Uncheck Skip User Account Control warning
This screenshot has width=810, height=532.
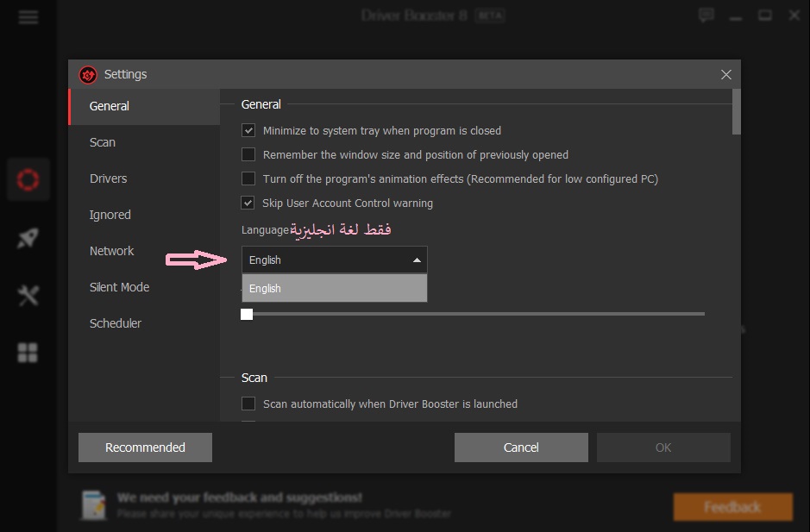(248, 203)
